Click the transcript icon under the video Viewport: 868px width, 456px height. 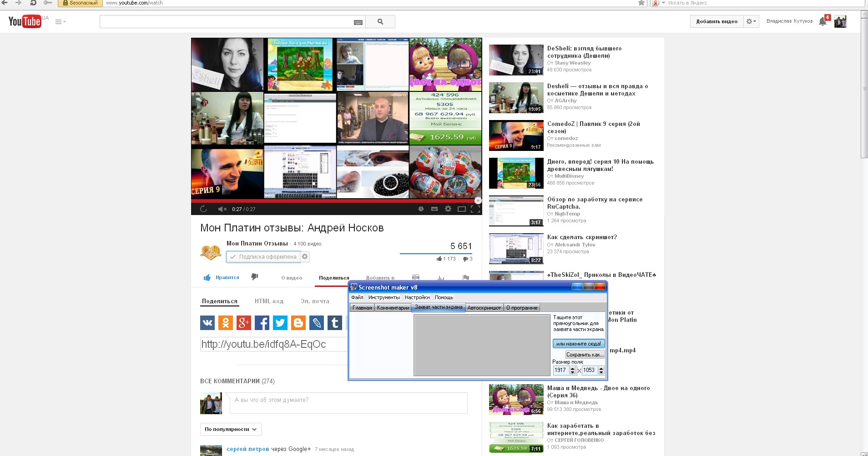point(415,277)
